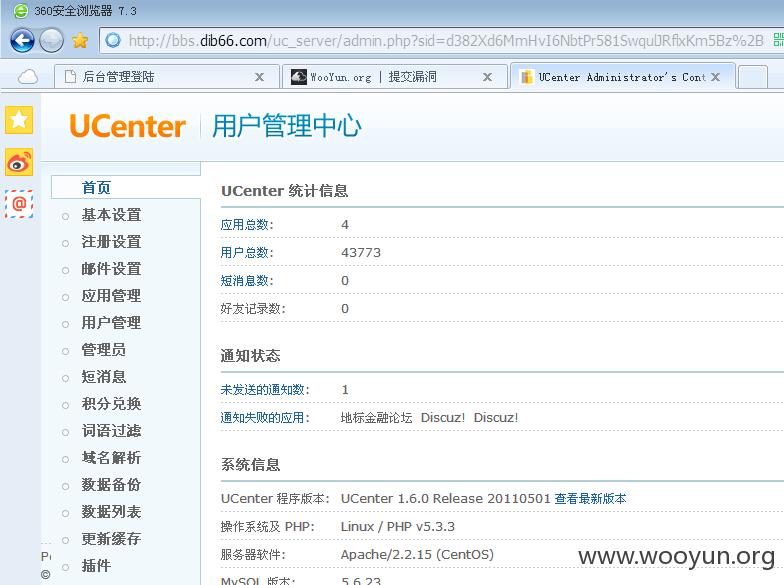
Task: Click the user count value 43773
Action: tap(361, 253)
